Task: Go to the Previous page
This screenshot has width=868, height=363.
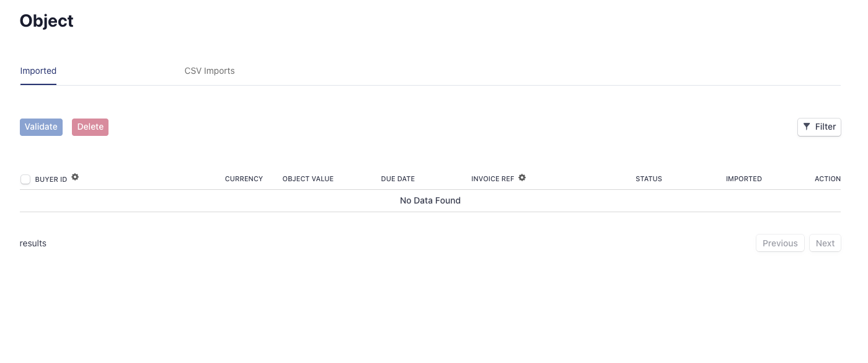Action: pos(780,243)
